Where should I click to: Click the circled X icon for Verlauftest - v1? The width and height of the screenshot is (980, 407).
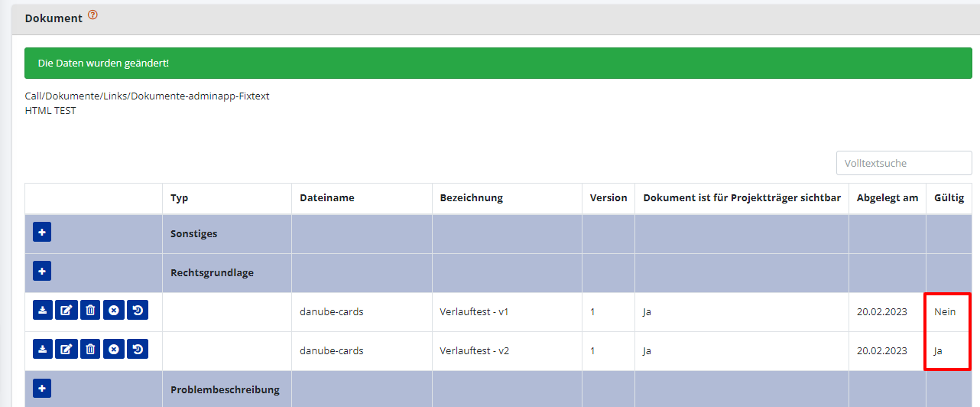(114, 310)
